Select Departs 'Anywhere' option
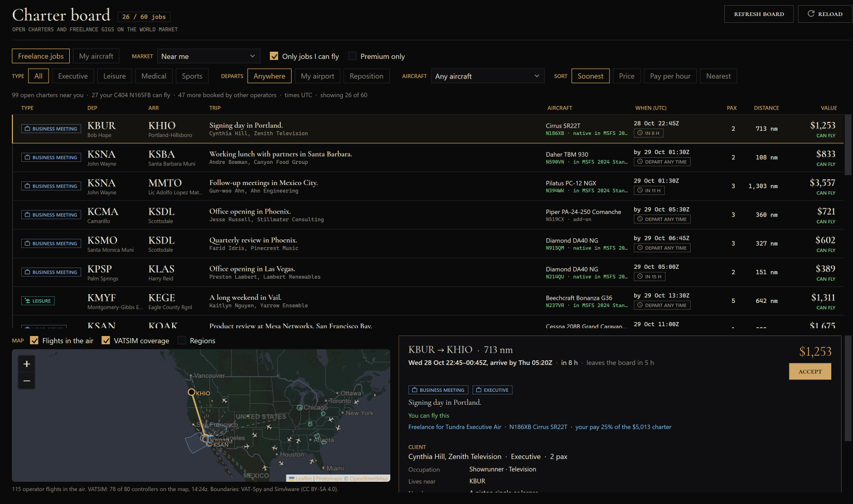 coord(269,76)
